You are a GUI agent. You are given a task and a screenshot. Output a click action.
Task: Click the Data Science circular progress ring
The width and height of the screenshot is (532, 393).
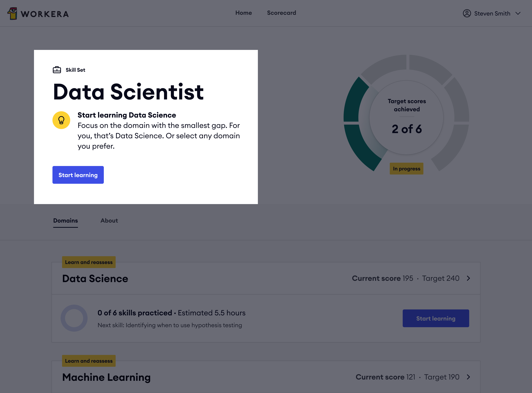point(74,318)
